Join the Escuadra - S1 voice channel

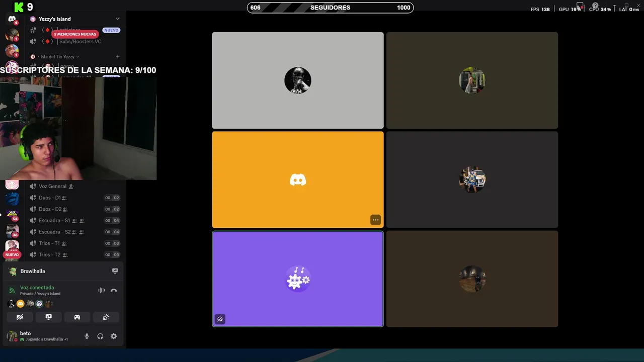(75, 221)
